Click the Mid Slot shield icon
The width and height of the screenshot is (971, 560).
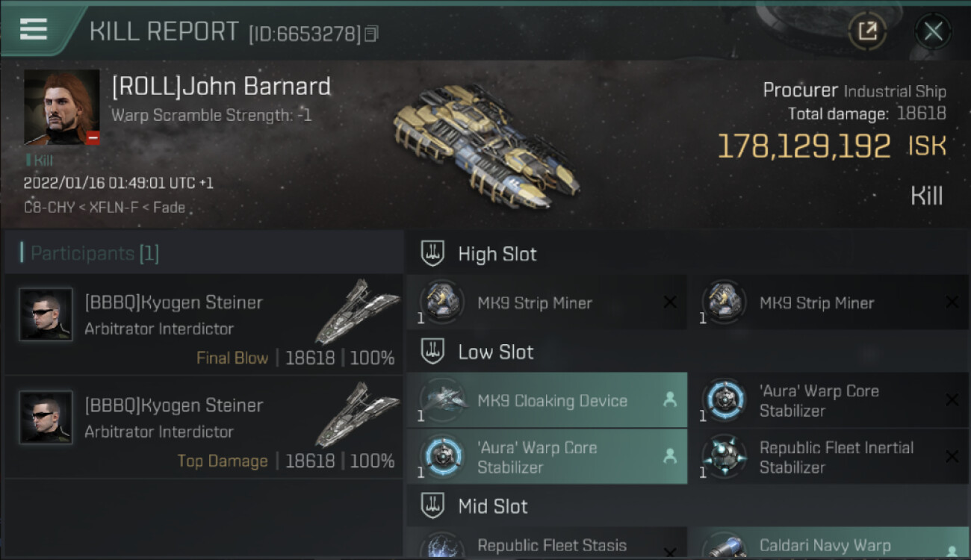(x=433, y=506)
